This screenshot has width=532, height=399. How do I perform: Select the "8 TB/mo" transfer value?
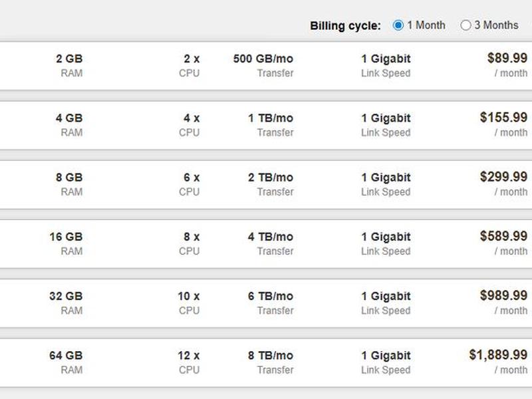(x=271, y=356)
